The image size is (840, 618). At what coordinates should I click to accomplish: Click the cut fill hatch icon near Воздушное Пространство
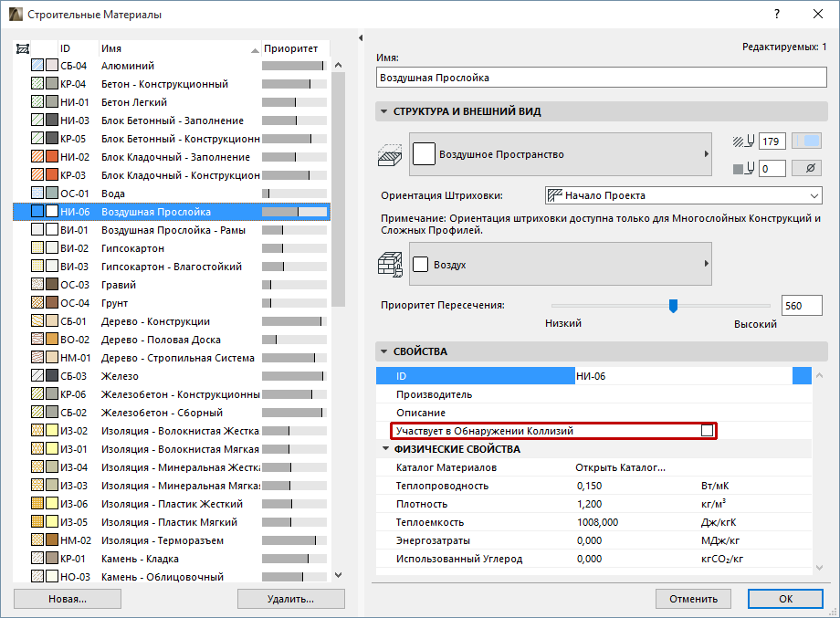tap(391, 153)
